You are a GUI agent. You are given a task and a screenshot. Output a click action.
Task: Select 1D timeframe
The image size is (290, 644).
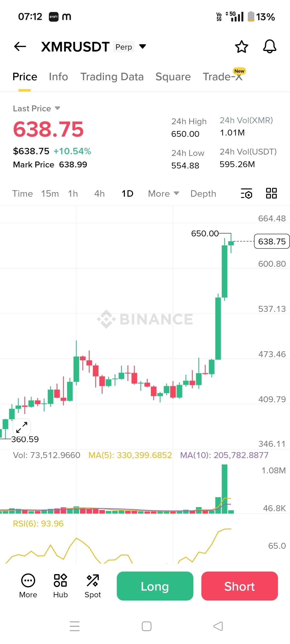point(128,193)
